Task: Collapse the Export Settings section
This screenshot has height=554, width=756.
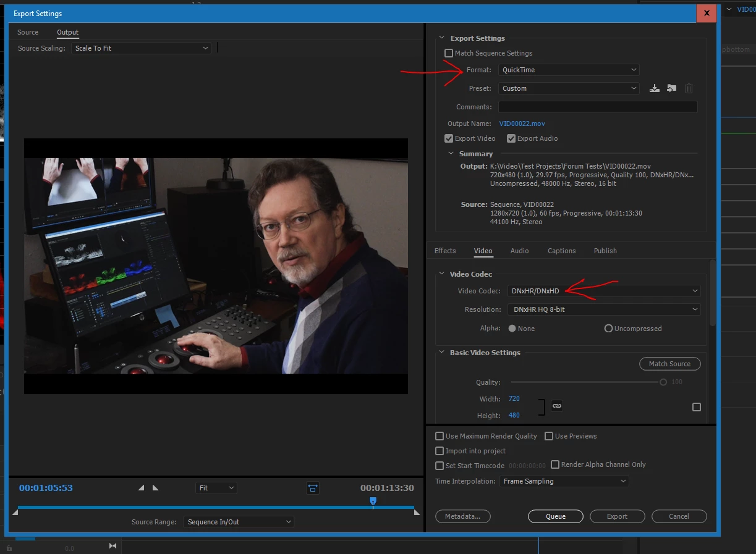Action: click(441, 38)
